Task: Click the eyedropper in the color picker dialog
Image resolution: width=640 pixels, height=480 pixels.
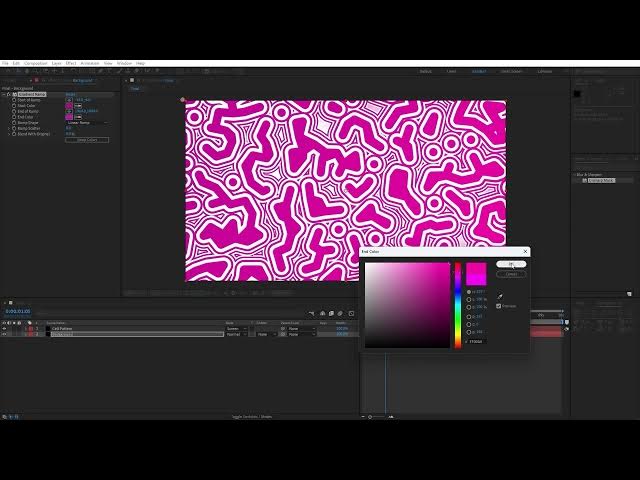Action: click(501, 296)
